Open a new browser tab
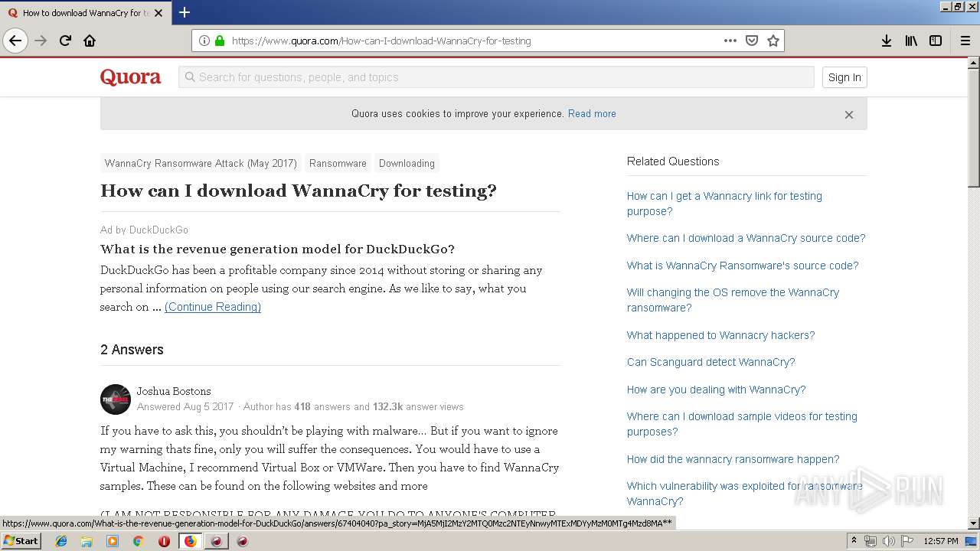 [x=185, y=12]
